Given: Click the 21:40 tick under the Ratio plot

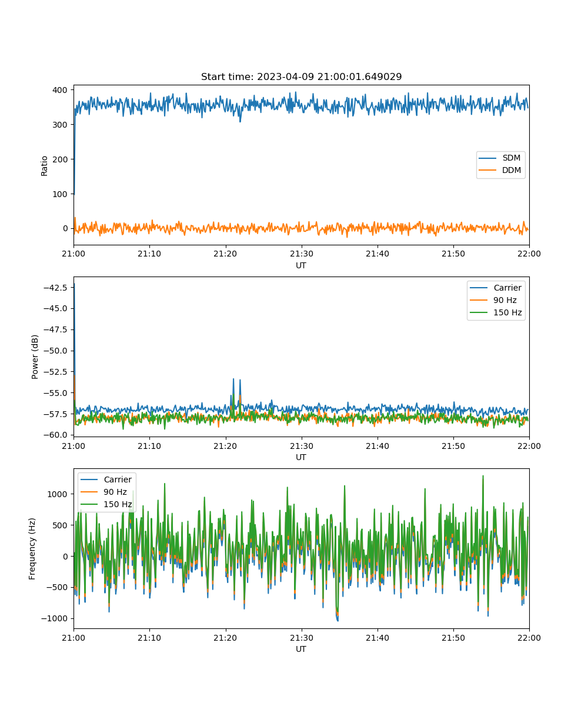Looking at the screenshot, I should [x=377, y=254].
